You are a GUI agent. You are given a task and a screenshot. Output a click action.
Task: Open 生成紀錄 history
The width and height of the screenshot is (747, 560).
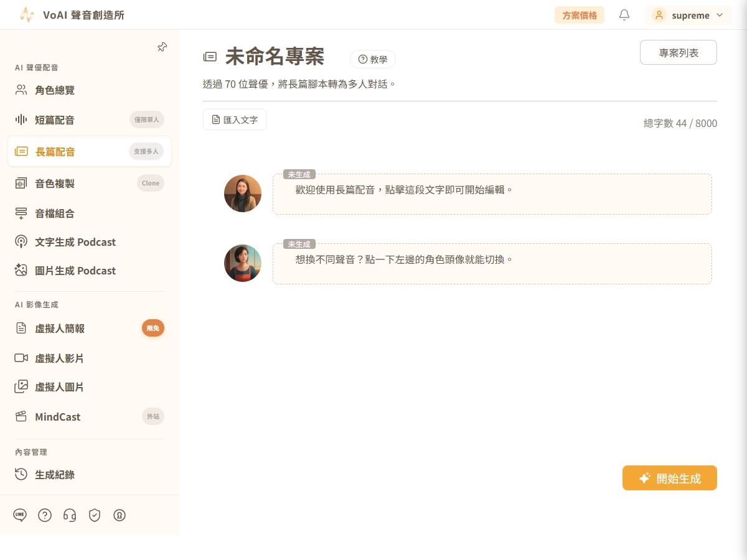[90, 475]
